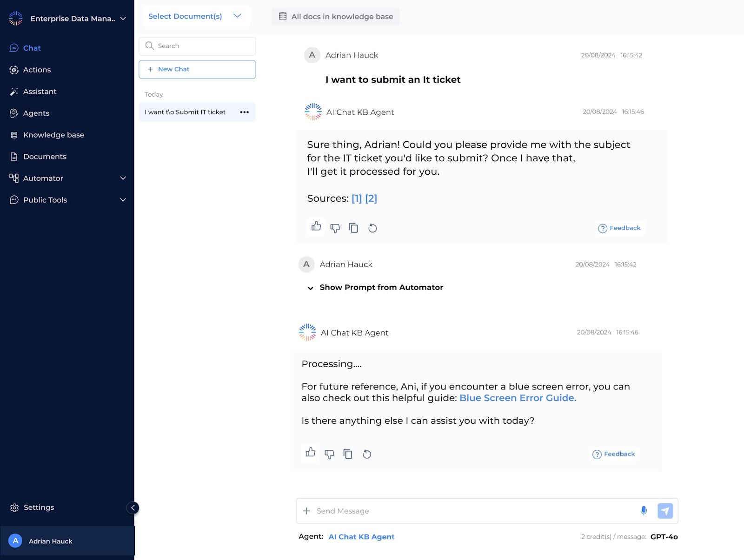Open options menu for the Submit IT ticket chat
The image size is (744, 560).
click(x=244, y=112)
